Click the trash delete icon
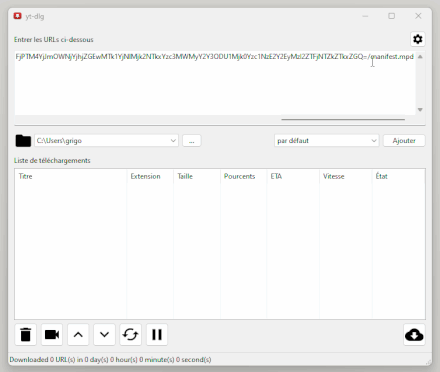Image resolution: width=440 pixels, height=372 pixels. pos(26,334)
